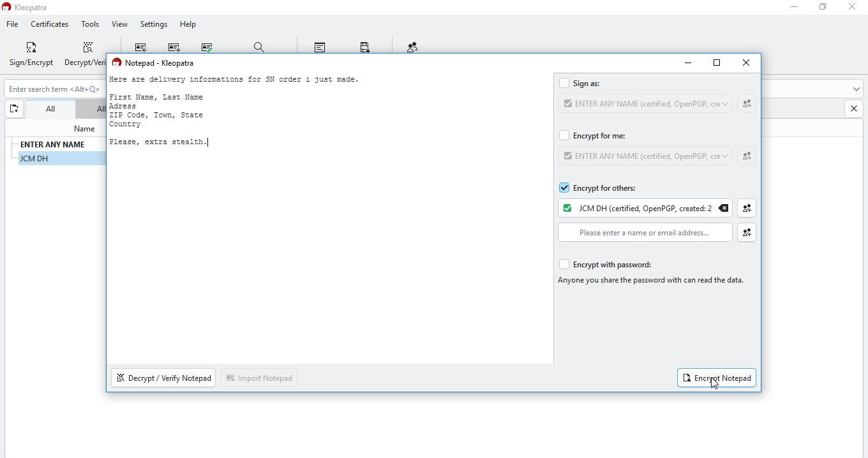Image resolution: width=868 pixels, height=458 pixels.
Task: Click the Import certificate toolbar icon
Action: [x=141, y=47]
